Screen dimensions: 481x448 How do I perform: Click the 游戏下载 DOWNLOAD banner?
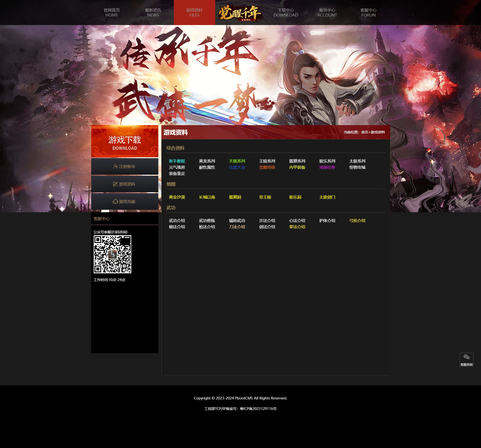click(125, 142)
